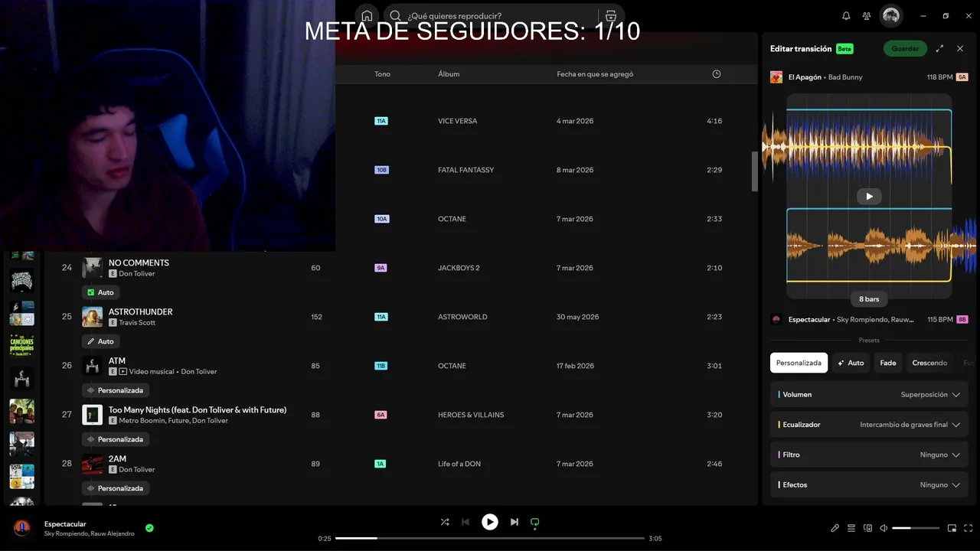The height and width of the screenshot is (551, 980).
Task: Open the friends activity icon
Action: click(867, 16)
